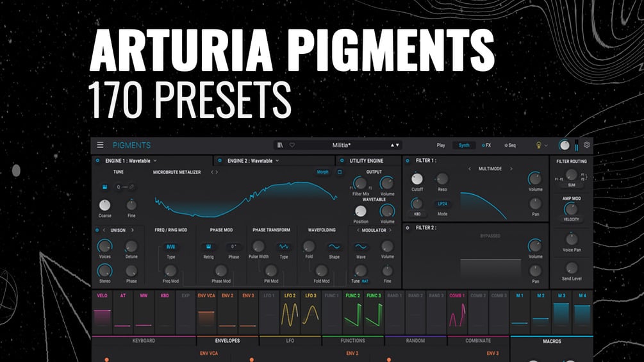Toggle Utility Engine power switch
This screenshot has width=644, height=362.
point(342,160)
